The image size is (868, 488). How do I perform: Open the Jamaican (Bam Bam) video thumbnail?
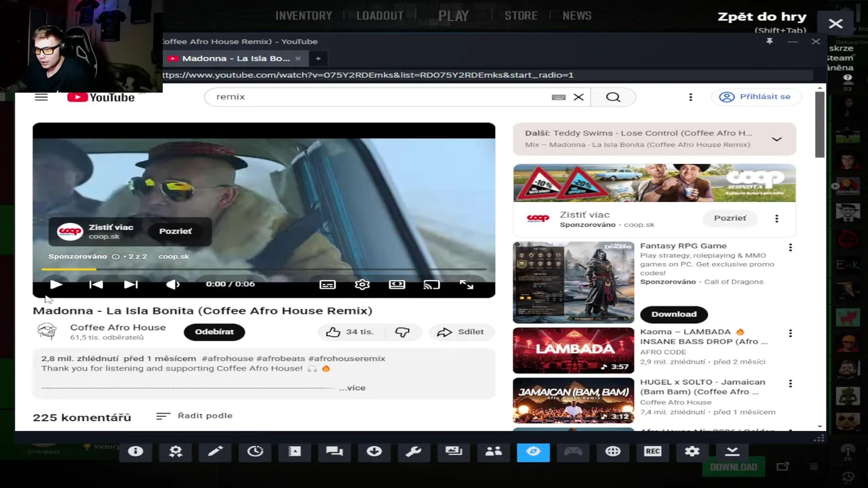[x=573, y=401]
